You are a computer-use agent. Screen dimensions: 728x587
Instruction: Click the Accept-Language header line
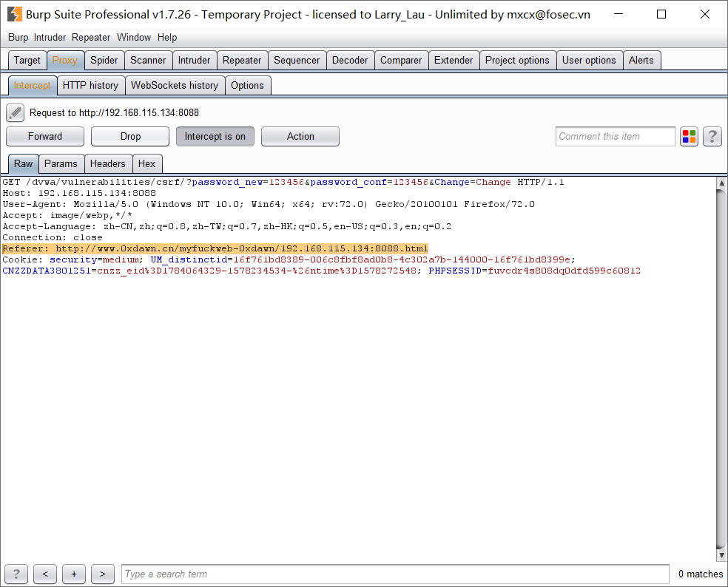227,226
